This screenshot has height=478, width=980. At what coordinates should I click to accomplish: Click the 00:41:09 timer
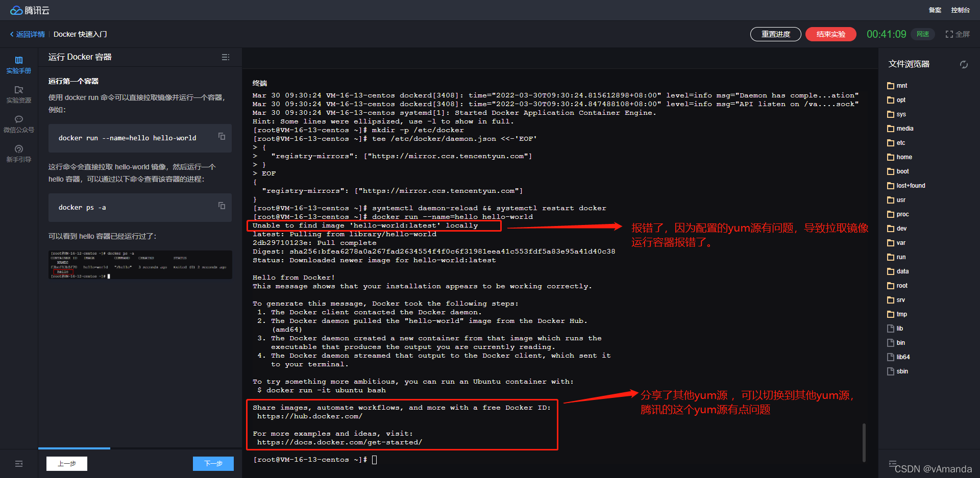click(x=887, y=34)
